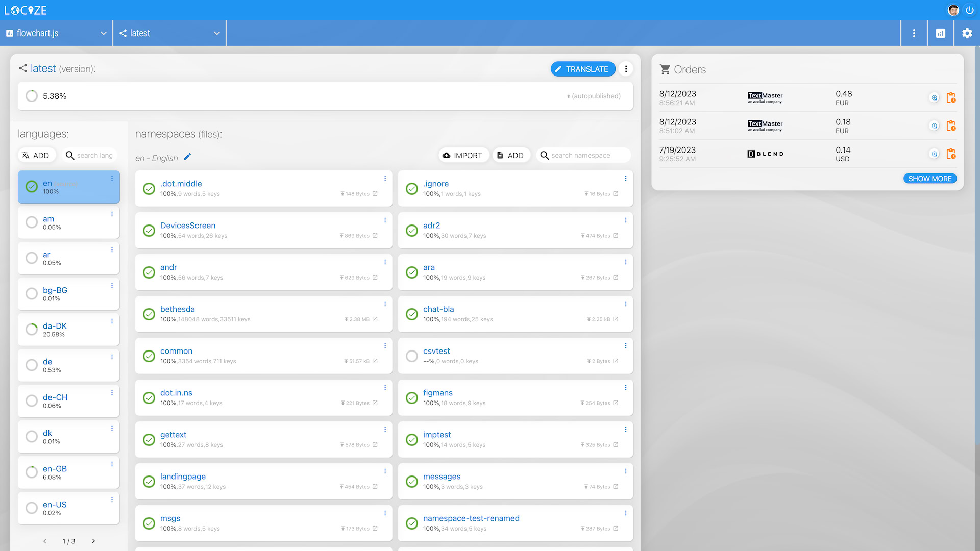
Task: Open the kebab menu next to the TRANSLATE button
Action: tap(626, 69)
